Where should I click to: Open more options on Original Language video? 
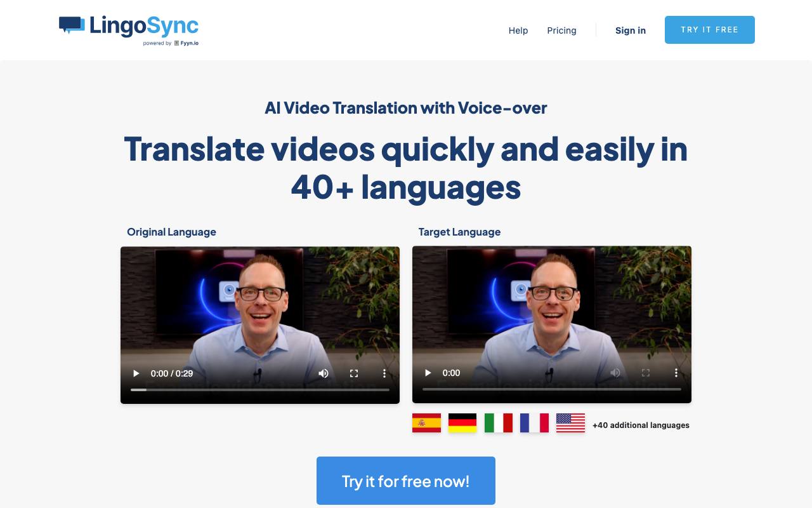click(x=384, y=373)
